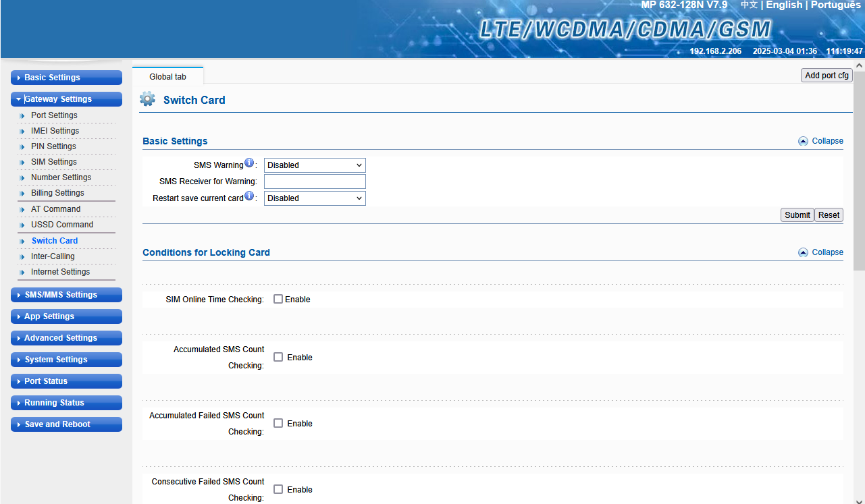Open IMEI Settings in the sidebar
Image resolution: width=865 pixels, height=504 pixels.
pyautogui.click(x=55, y=131)
